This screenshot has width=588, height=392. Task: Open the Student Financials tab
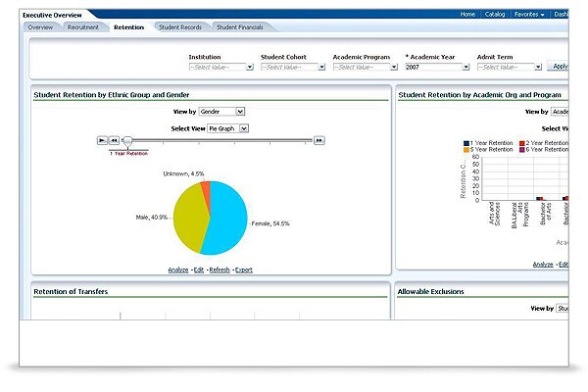coord(240,27)
